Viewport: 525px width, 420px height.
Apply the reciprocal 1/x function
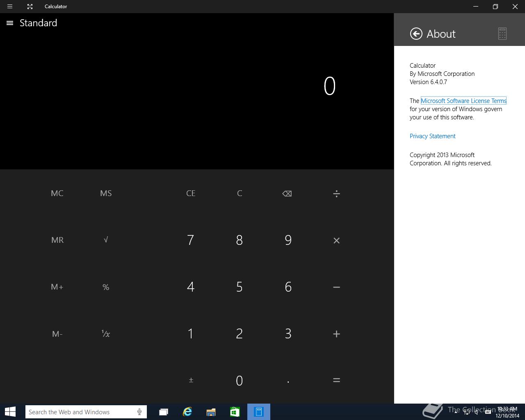click(106, 334)
